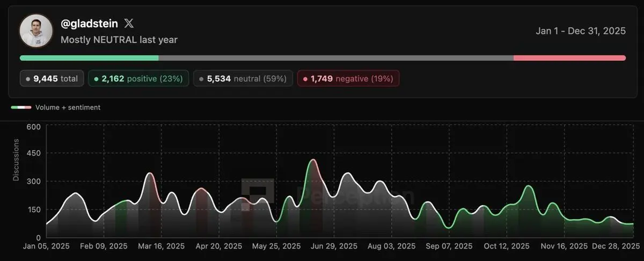Screen dimensions: 644x261
Task: Click the Dec 28, 2025 axis label
Action: pyautogui.click(x=615, y=247)
